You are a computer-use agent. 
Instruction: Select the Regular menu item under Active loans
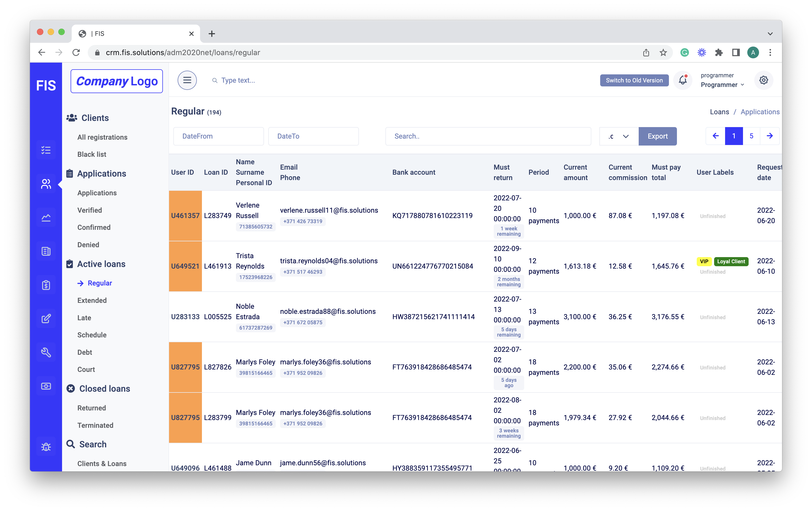99,283
